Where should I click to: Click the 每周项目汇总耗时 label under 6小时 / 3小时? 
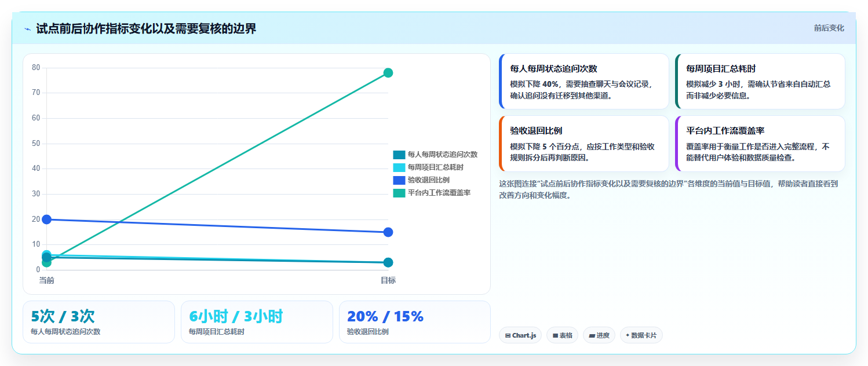pos(217,332)
